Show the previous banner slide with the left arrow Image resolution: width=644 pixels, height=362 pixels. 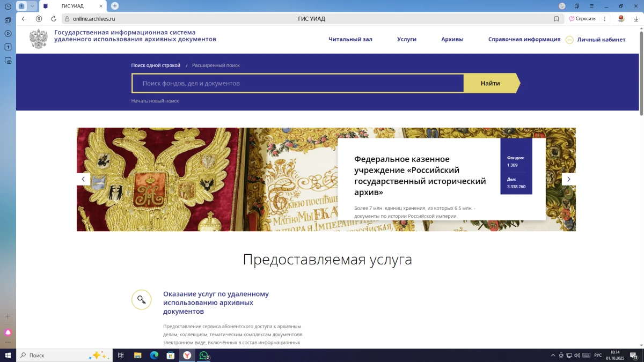[x=83, y=179]
